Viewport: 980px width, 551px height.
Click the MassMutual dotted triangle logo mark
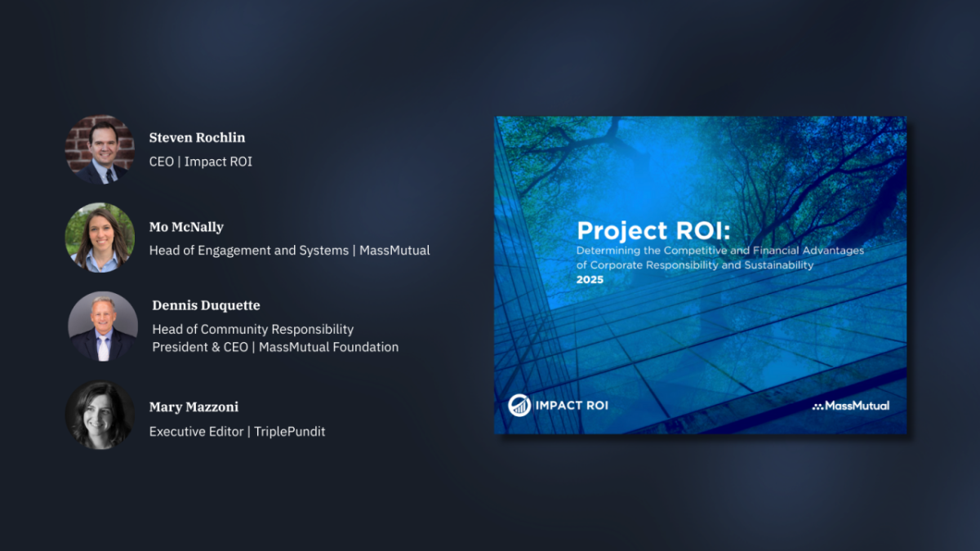[819, 405]
